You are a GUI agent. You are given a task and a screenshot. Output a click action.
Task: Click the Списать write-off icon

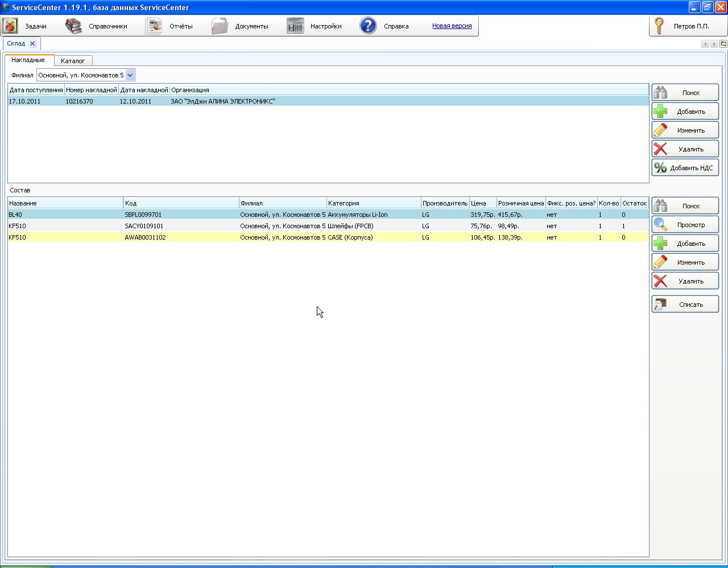pos(660,304)
